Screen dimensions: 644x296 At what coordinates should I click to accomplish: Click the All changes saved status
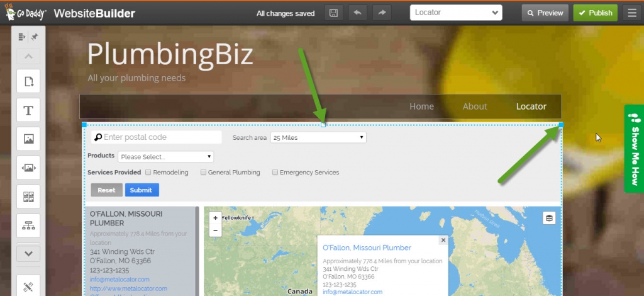click(286, 13)
